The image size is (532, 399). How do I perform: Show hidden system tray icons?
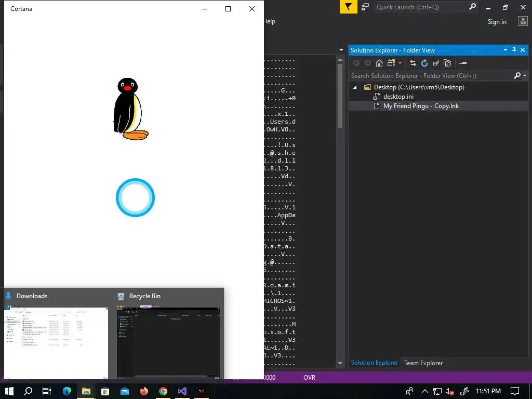coord(424,391)
